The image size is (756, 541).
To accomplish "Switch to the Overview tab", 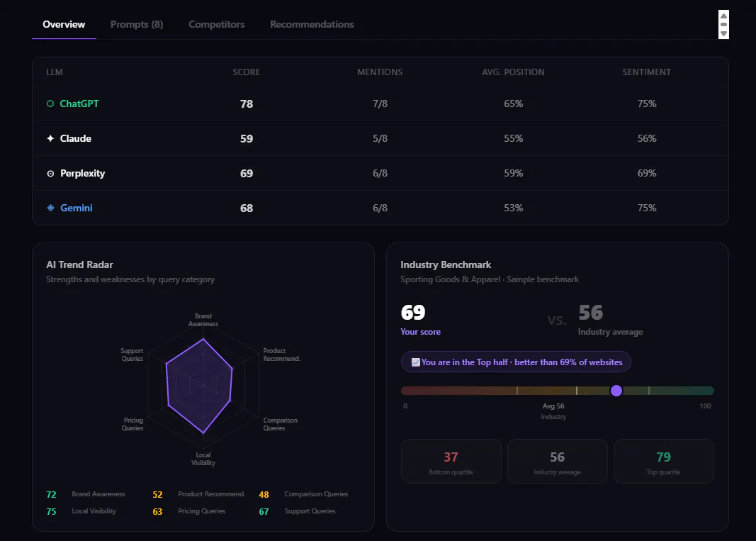I will (64, 24).
